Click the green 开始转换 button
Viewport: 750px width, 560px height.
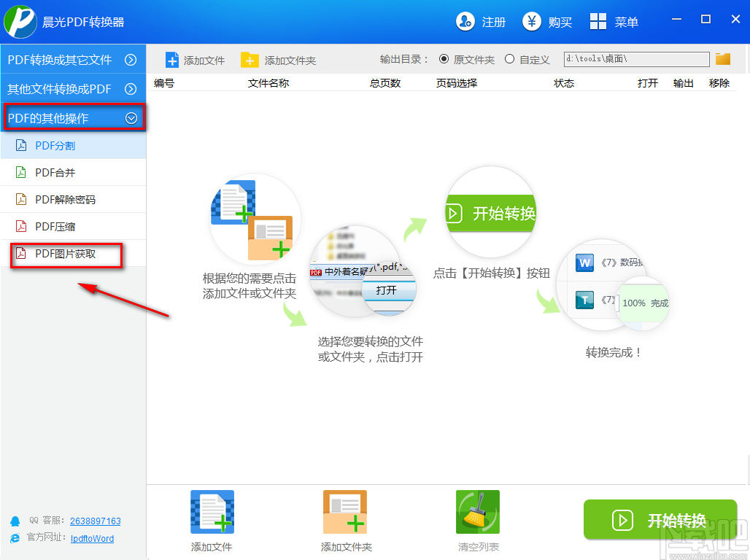point(660,520)
